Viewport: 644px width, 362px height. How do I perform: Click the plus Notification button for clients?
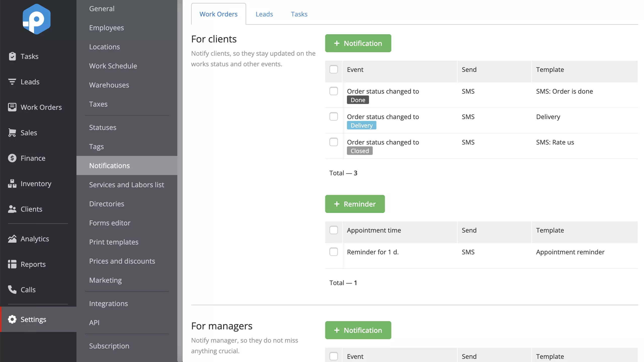[x=358, y=43]
